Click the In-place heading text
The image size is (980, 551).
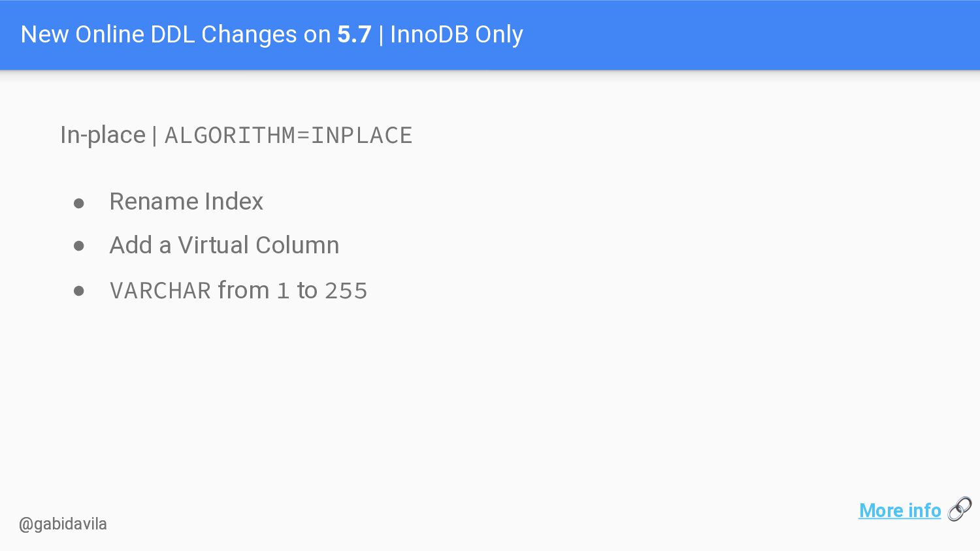pyautogui.click(x=103, y=135)
